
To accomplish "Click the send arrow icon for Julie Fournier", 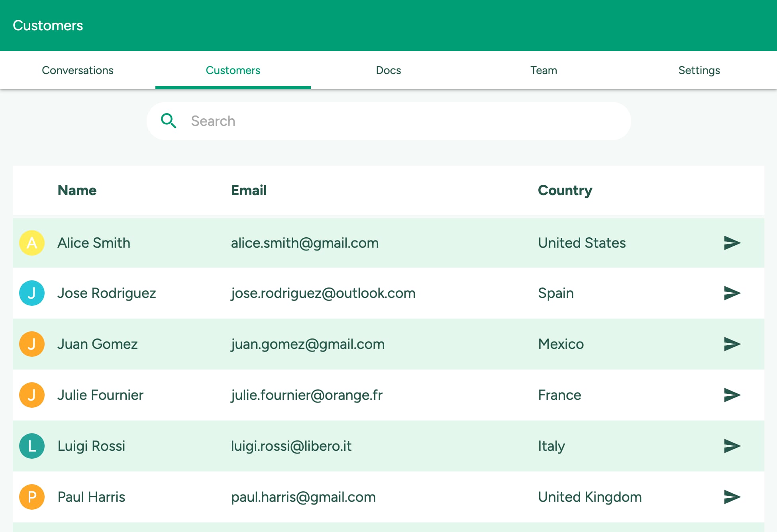I will 732,395.
